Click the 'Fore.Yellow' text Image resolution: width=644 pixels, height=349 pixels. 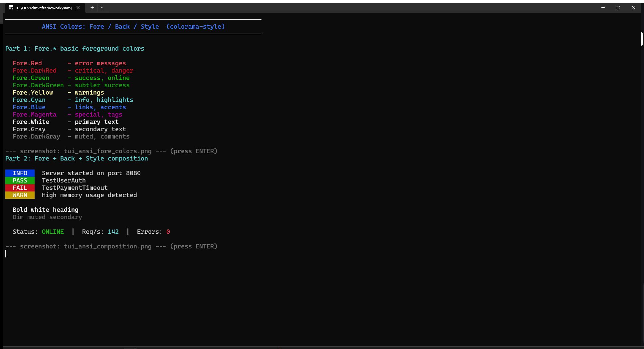coord(33,93)
